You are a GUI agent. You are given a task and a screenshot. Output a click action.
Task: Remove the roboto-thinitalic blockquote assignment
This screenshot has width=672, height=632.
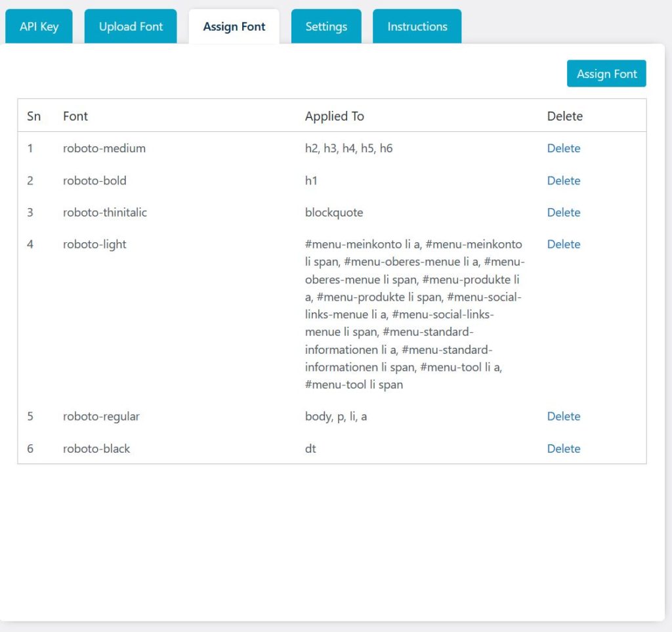coord(563,213)
